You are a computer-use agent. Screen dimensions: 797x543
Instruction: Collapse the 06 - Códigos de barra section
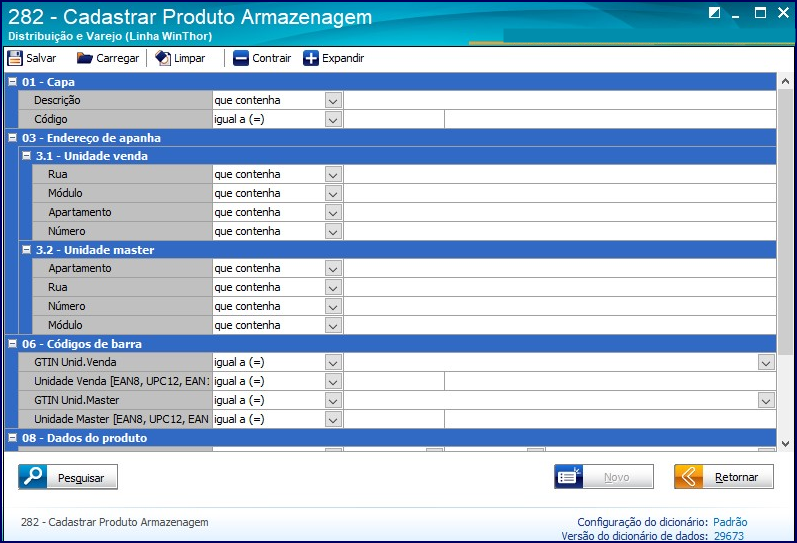pyautogui.click(x=13, y=344)
